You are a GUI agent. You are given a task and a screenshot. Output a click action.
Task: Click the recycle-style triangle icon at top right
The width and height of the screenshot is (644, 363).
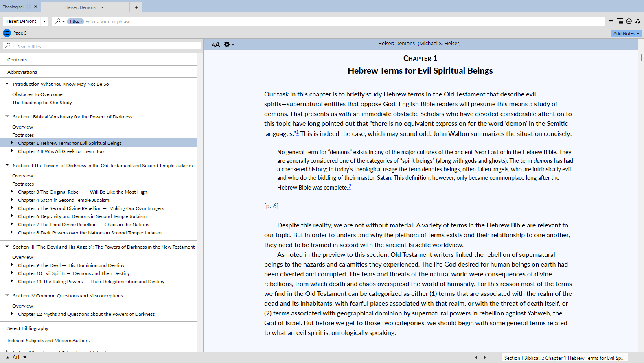[638, 21]
